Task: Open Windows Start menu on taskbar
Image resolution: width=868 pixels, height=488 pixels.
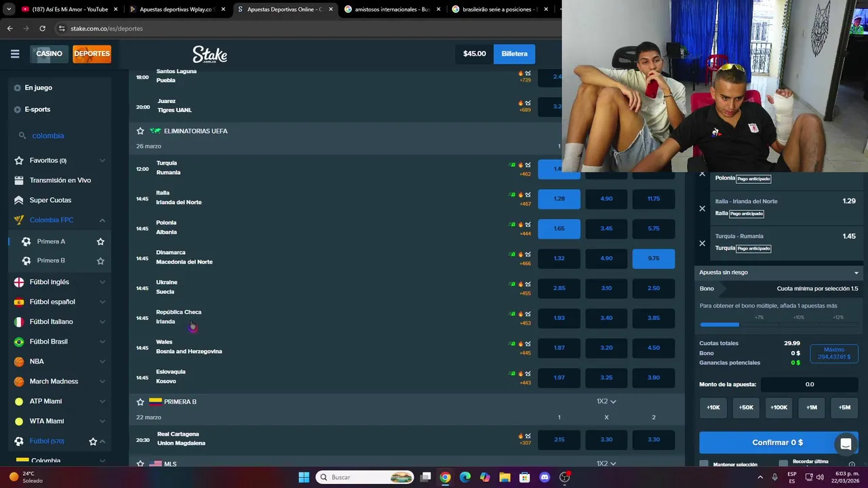Action: coord(304,477)
